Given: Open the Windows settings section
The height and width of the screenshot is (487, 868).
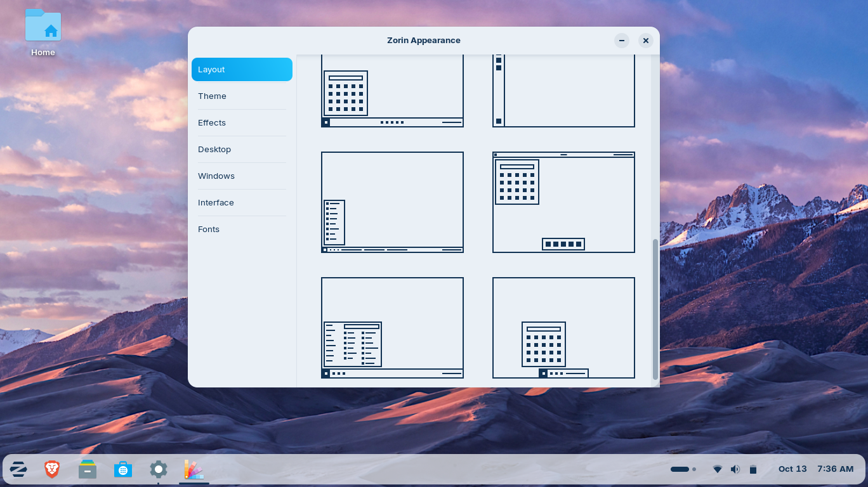Looking at the screenshot, I should pos(242,176).
